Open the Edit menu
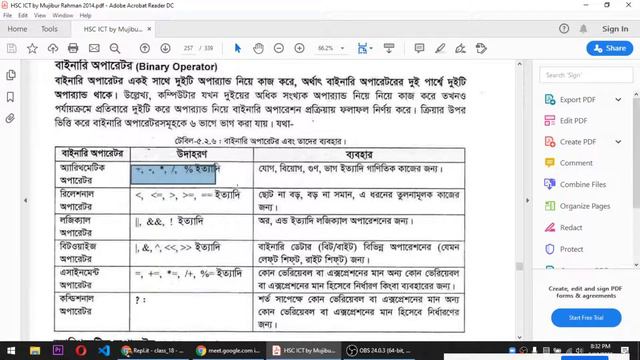Viewport: 640px width, 360px height. [x=23, y=16]
